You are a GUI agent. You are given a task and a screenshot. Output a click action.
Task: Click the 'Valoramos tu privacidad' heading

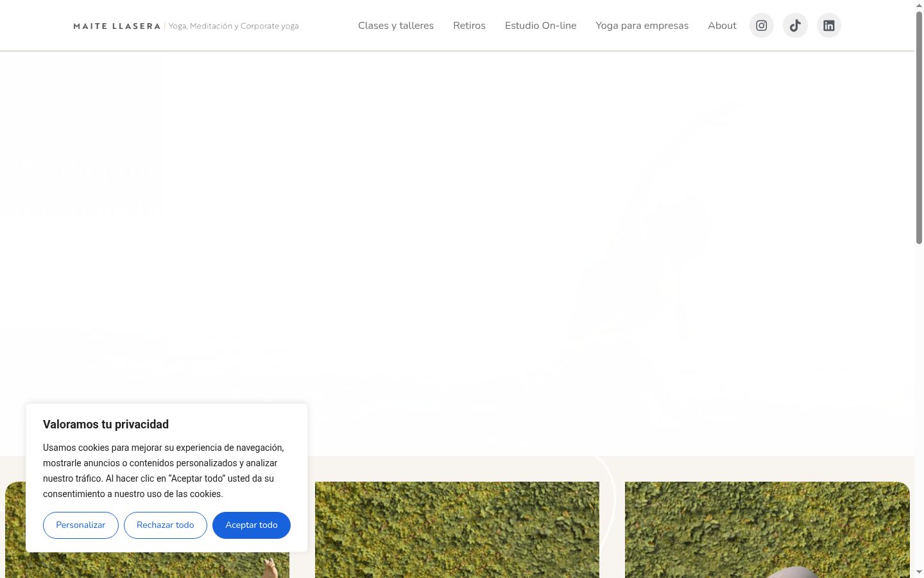106,425
